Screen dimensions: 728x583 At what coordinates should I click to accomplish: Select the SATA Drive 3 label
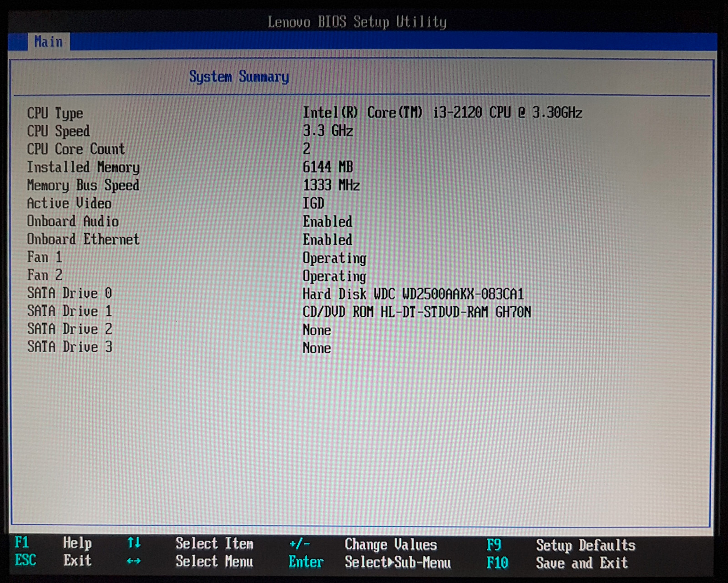[x=70, y=347]
